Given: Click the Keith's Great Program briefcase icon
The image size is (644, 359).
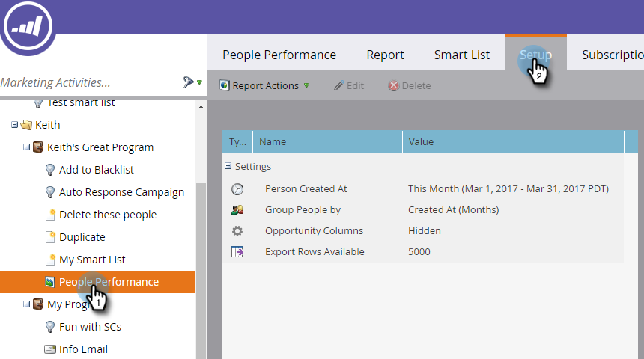Looking at the screenshot, I should [38, 147].
